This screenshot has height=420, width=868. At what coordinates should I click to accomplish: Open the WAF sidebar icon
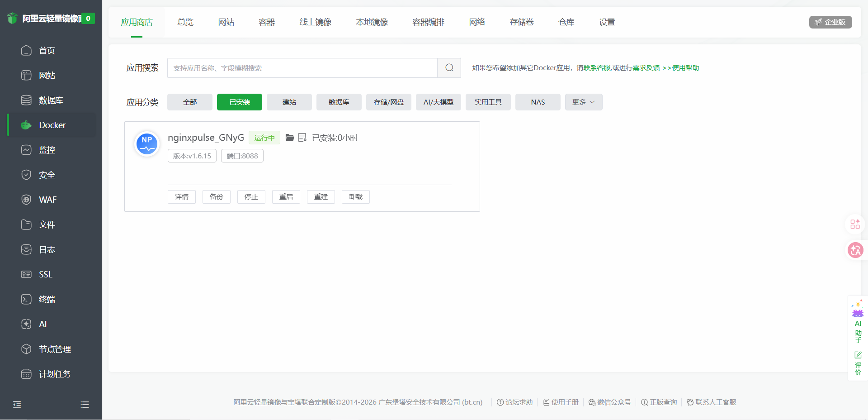point(26,200)
